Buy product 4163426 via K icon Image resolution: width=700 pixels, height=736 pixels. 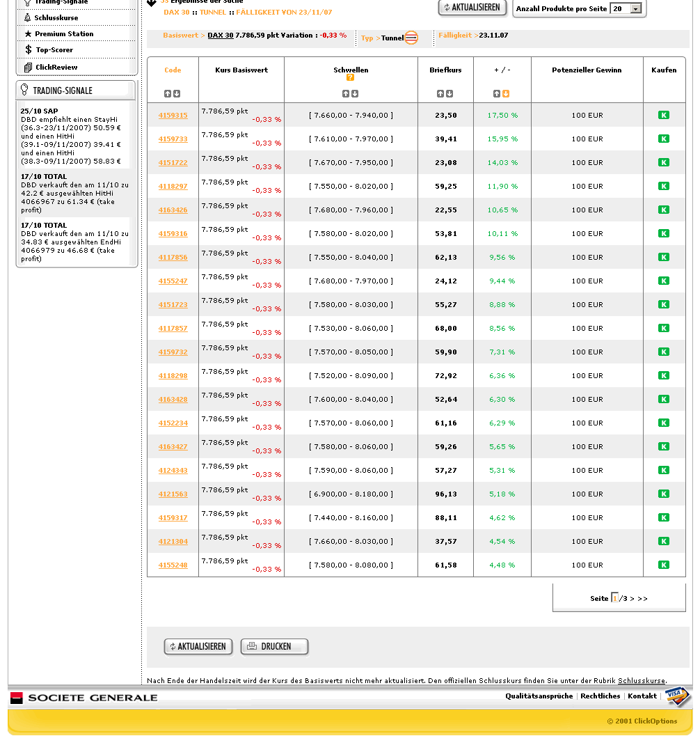tap(663, 210)
